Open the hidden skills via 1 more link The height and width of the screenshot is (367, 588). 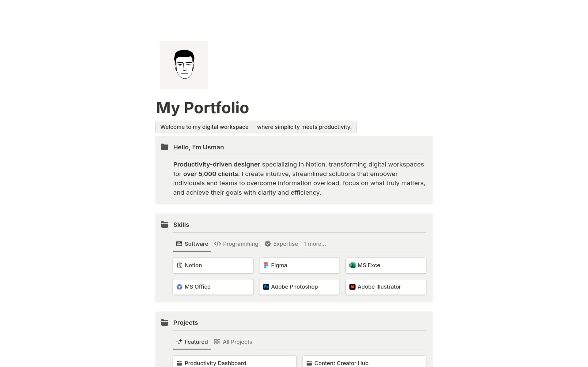point(315,244)
